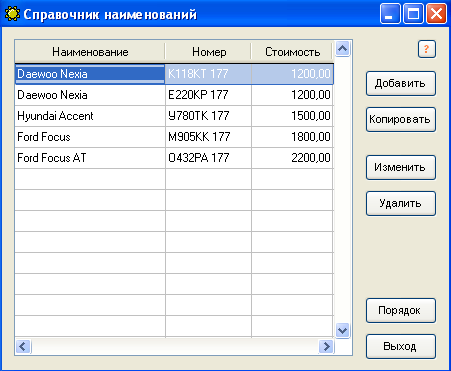This screenshot has width=451, height=371.
Task: Click the Копировать button
Action: click(401, 119)
